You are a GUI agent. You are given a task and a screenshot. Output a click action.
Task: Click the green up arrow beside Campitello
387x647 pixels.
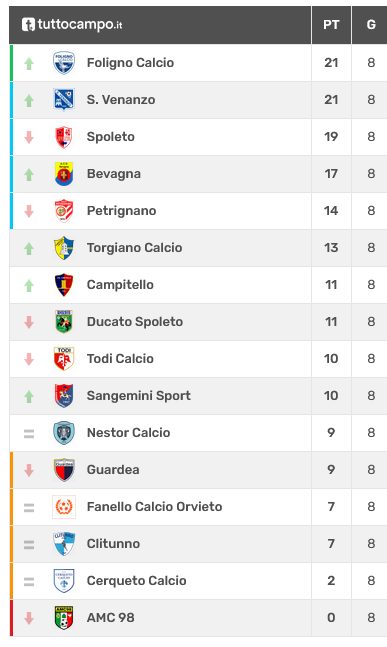point(29,286)
